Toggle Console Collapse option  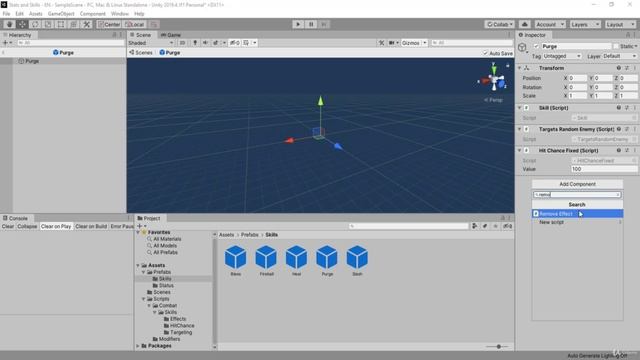tap(27, 227)
